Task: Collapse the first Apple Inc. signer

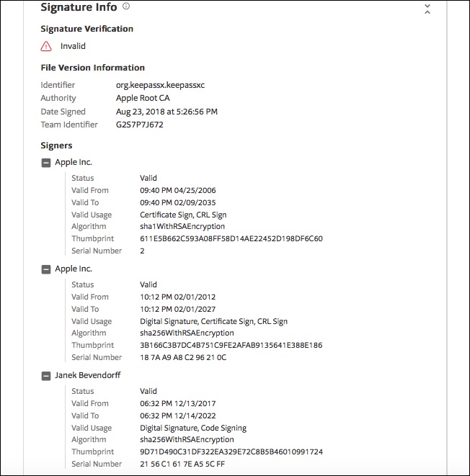Action: [x=46, y=163]
